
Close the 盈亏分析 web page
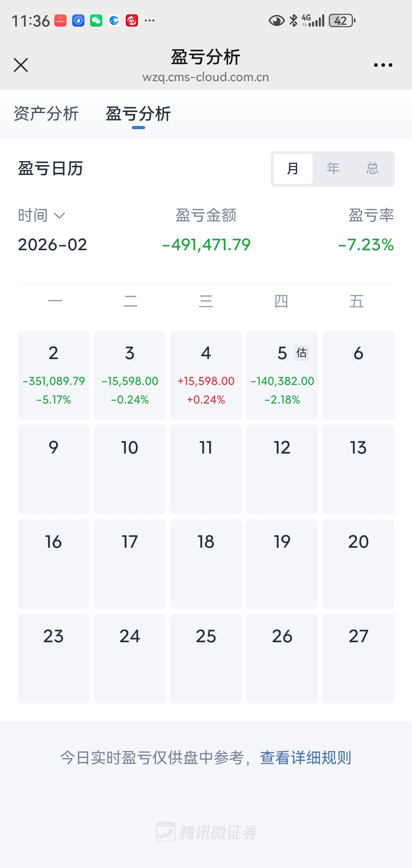coord(21,65)
